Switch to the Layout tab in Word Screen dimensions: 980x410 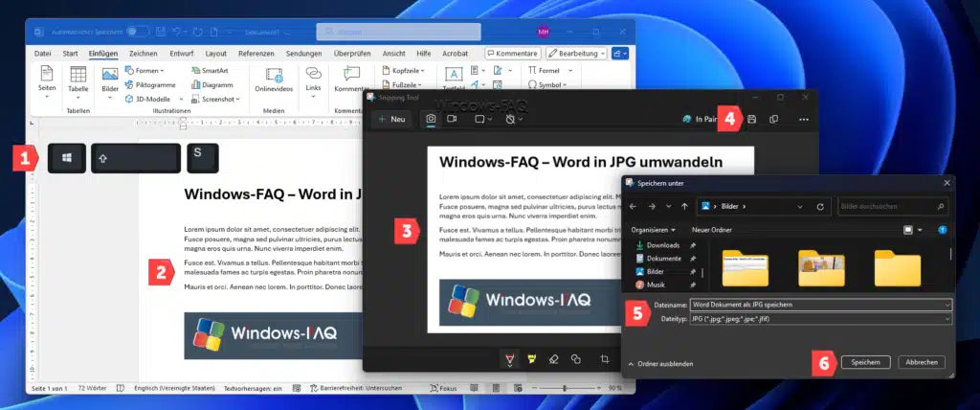pos(216,54)
